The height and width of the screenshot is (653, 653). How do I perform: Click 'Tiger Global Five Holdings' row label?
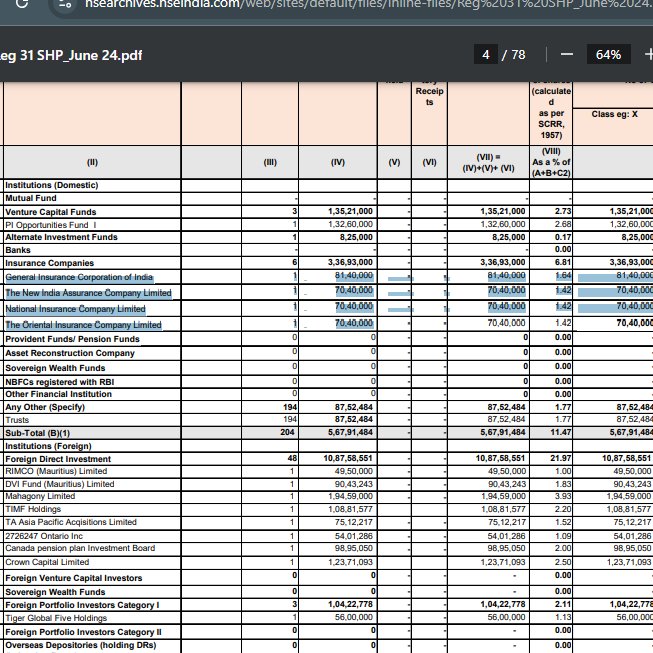(56, 618)
